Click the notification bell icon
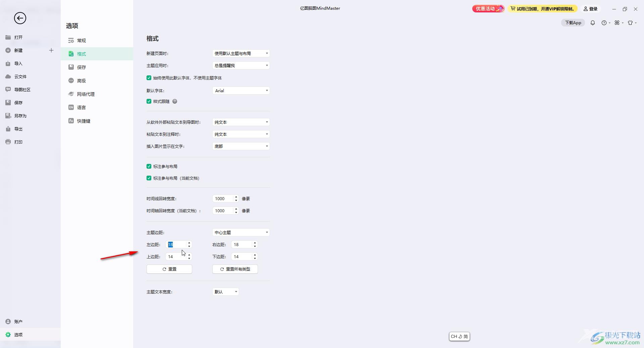Image resolution: width=644 pixels, height=348 pixels. [593, 23]
